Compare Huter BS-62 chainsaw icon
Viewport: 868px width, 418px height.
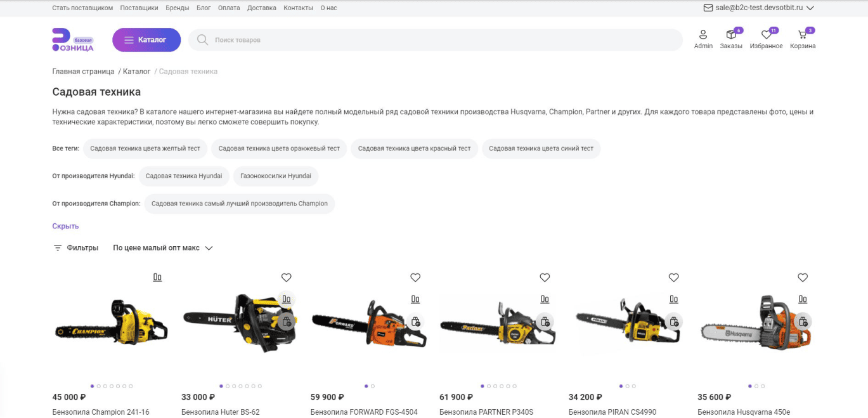(x=287, y=299)
